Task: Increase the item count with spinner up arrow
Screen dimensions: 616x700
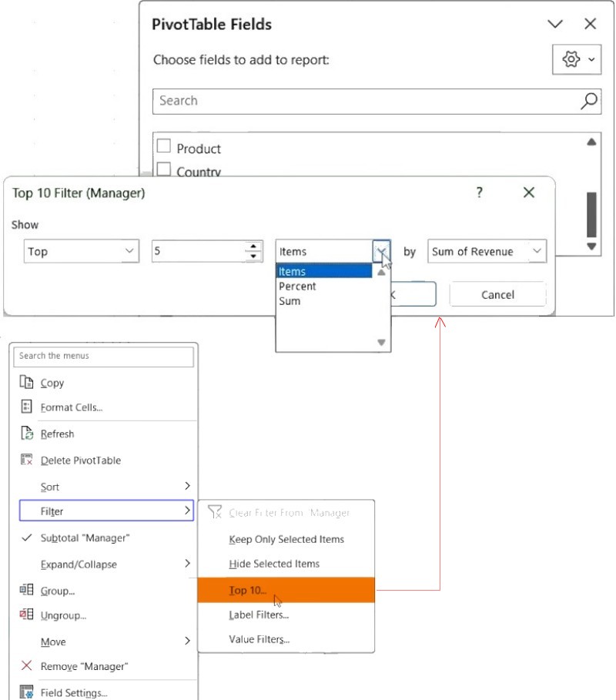Action: tap(253, 246)
